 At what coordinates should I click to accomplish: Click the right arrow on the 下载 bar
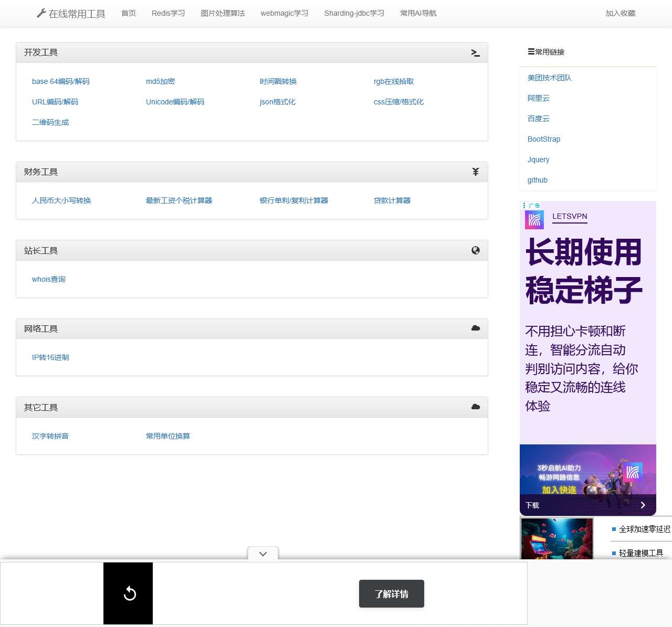tap(643, 505)
